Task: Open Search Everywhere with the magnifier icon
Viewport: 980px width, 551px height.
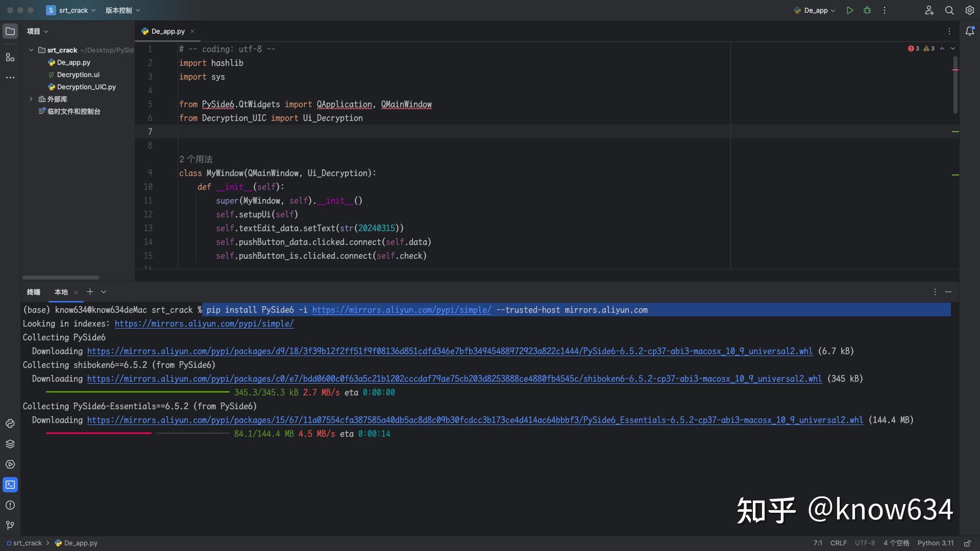Action: click(949, 10)
